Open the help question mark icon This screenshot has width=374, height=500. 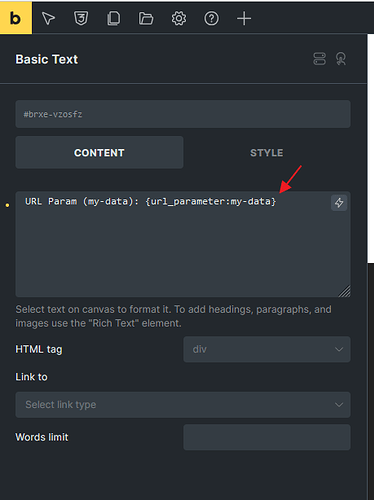click(x=211, y=18)
